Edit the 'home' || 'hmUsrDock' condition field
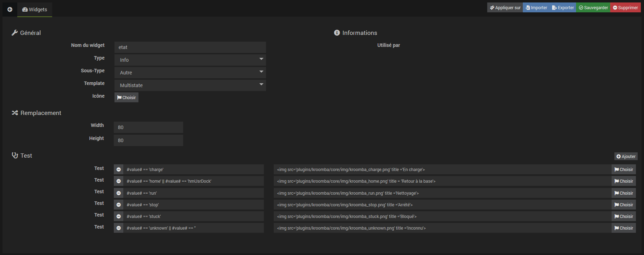This screenshot has width=644, height=255. point(194,181)
